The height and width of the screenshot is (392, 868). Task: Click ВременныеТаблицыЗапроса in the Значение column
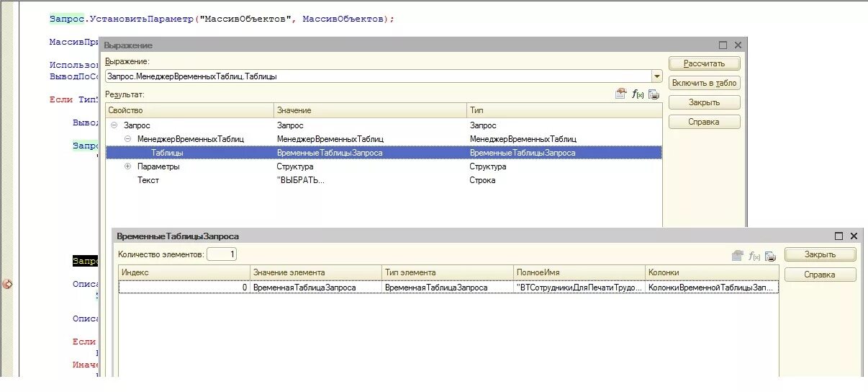coord(330,153)
